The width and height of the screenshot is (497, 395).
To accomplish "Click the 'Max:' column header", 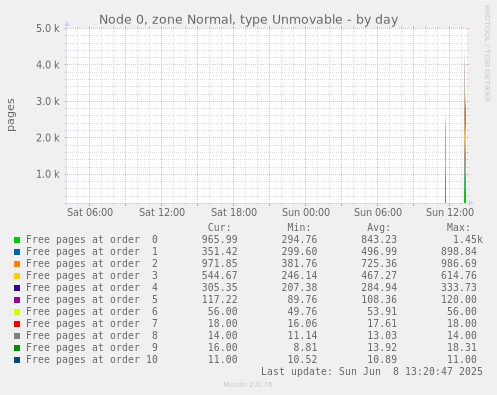I will (x=458, y=228).
